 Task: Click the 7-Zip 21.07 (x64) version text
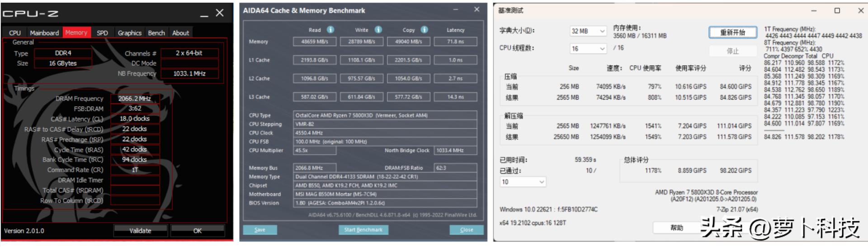coord(737,210)
